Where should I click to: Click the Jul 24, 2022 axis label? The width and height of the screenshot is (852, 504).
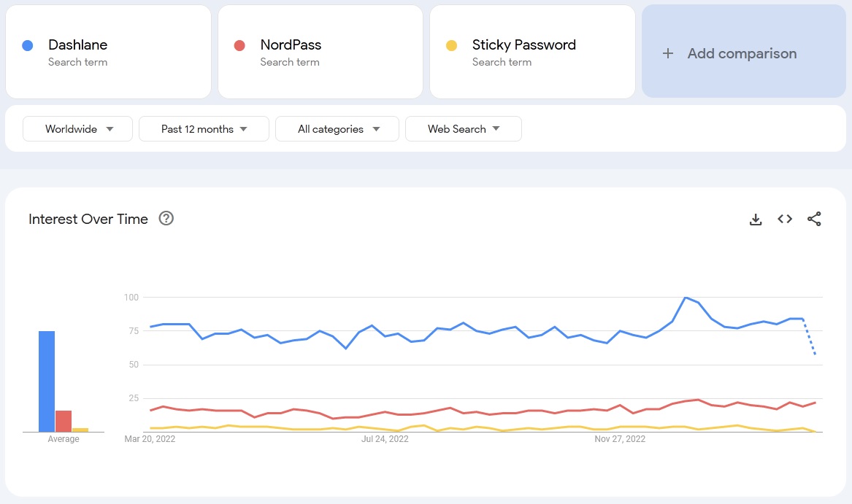(x=385, y=439)
